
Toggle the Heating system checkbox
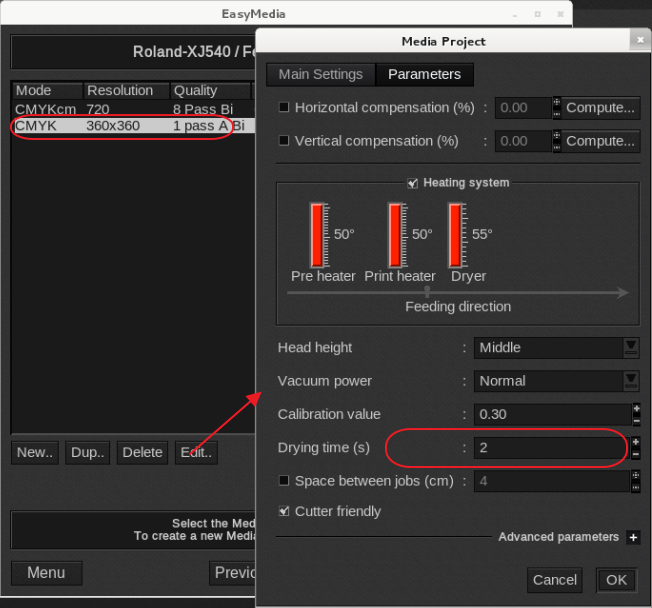(413, 183)
